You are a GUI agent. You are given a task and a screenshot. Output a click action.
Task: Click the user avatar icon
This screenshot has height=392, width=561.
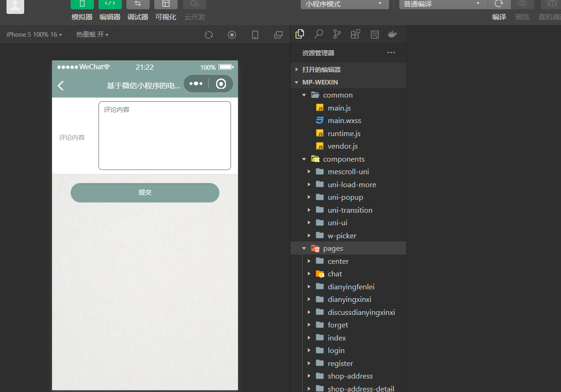15,6
